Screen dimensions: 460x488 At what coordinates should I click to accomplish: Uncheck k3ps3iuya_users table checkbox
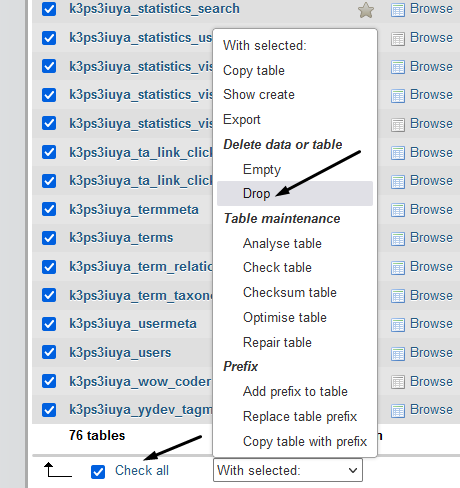[49, 352]
